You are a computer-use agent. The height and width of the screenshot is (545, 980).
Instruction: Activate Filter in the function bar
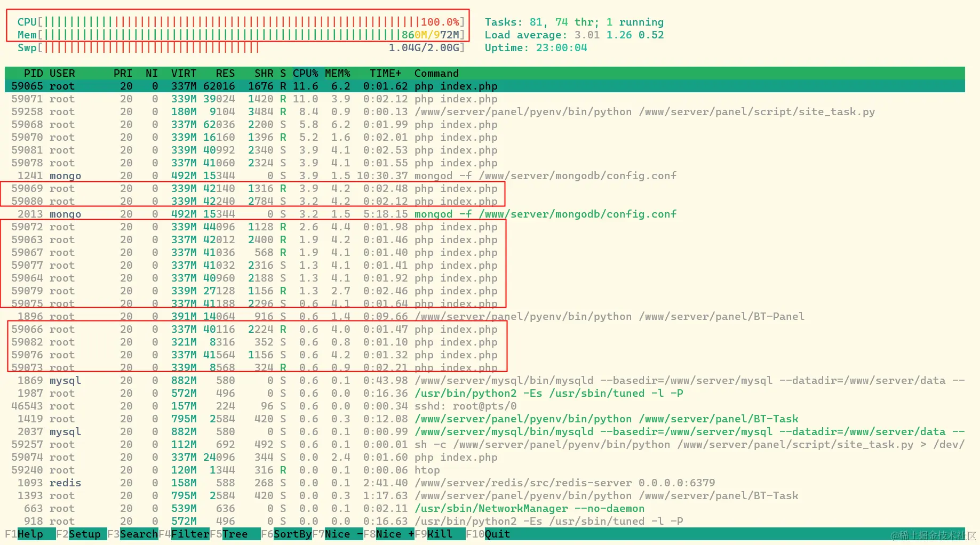(x=184, y=534)
